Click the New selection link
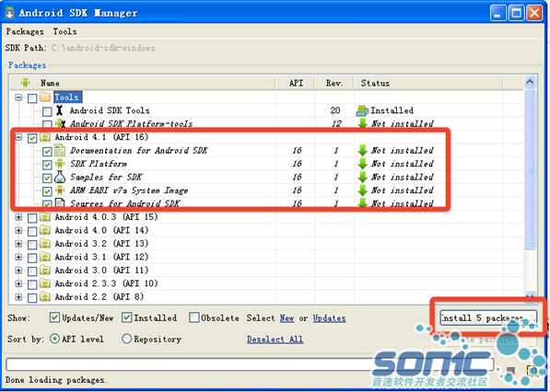 pos(287,318)
